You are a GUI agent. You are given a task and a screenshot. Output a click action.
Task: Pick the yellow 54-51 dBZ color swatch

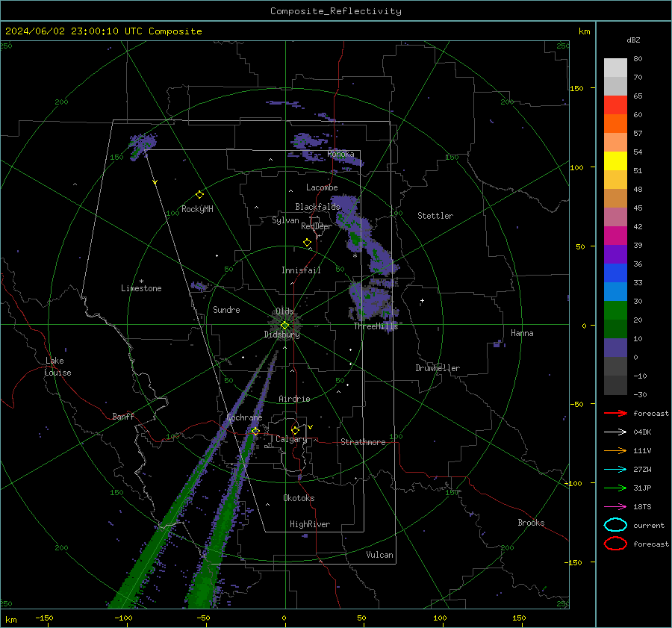pos(615,161)
